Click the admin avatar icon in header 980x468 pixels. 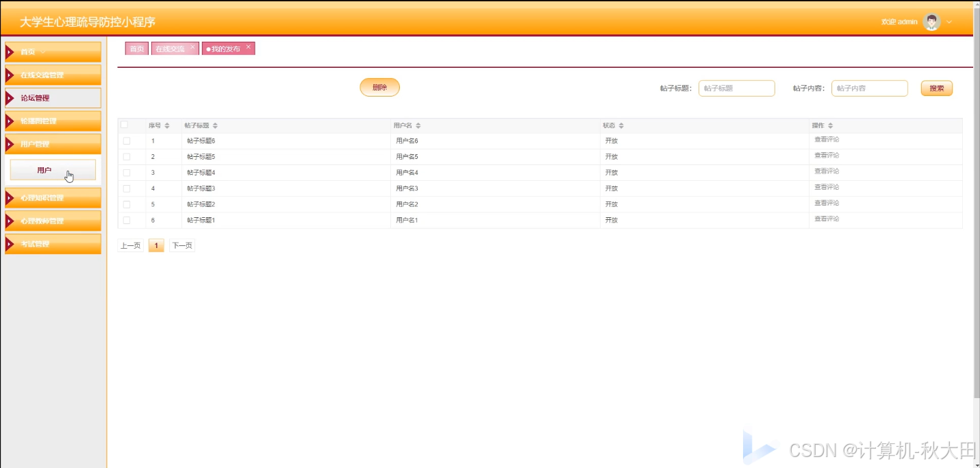coord(931,22)
